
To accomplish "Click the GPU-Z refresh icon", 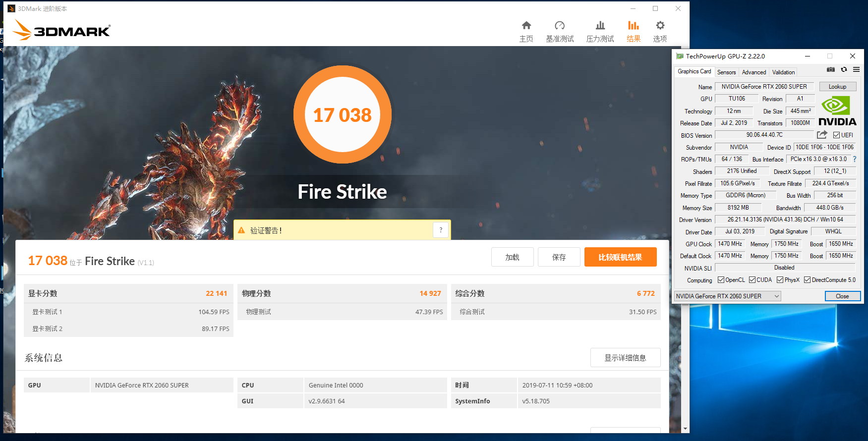I will tap(844, 70).
